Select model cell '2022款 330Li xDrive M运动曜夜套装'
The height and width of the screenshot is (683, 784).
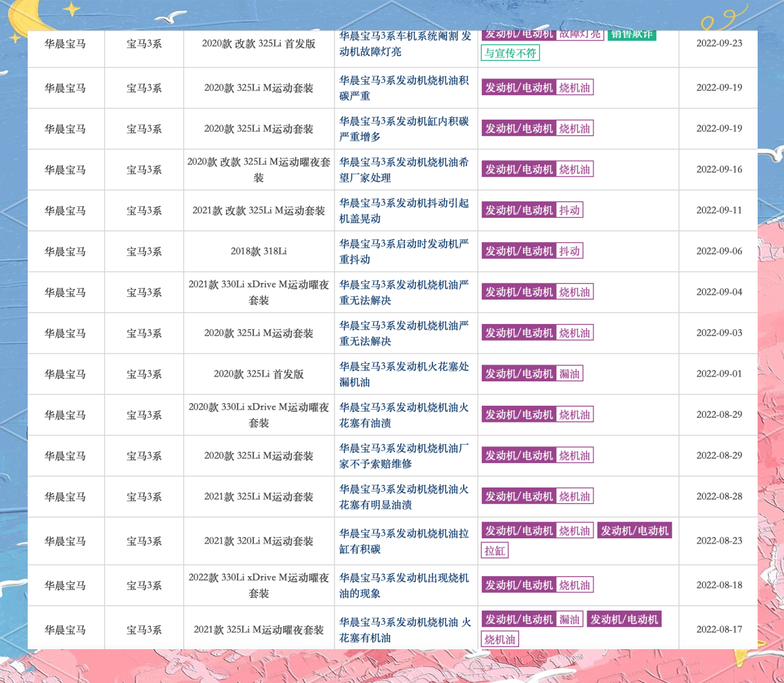(x=258, y=586)
